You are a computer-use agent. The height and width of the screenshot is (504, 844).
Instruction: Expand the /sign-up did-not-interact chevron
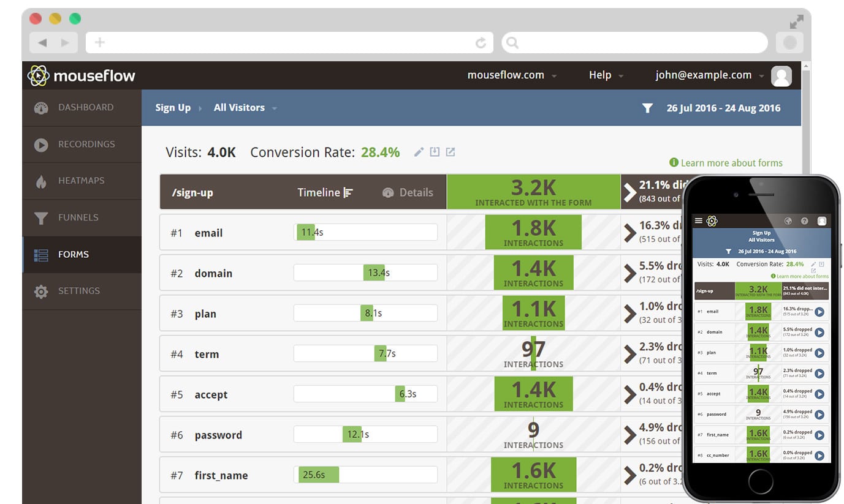coord(631,192)
